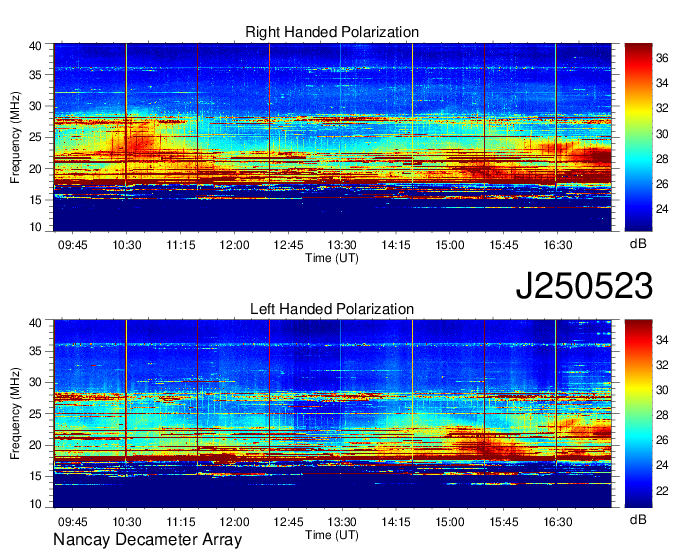
Task: Click "dB" under the Left Handed colorbar
Action: click(638, 520)
